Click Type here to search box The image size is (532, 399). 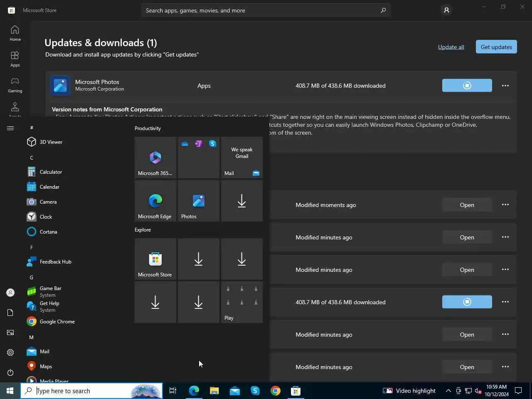91,391
